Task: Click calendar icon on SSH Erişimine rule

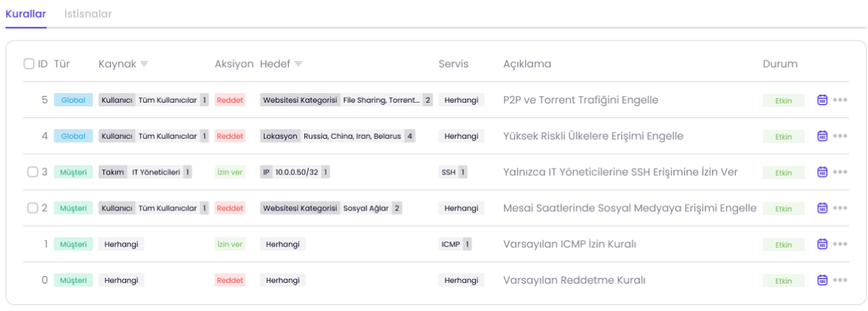Action: [x=822, y=172]
